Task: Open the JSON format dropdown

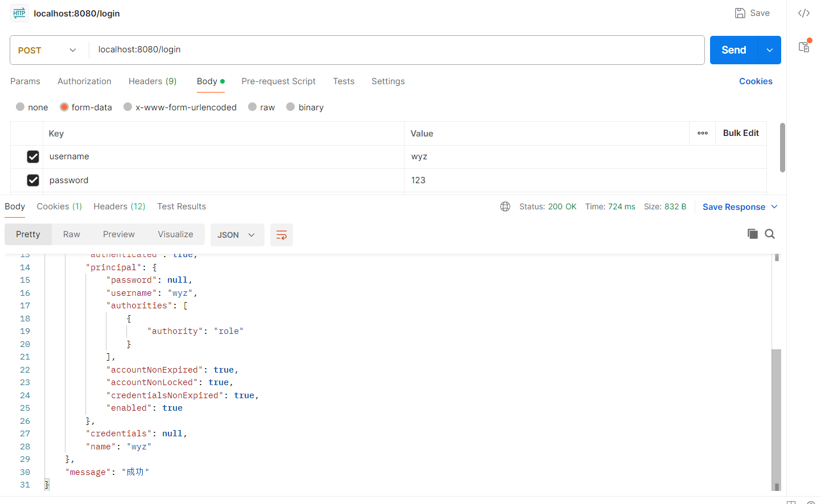Action: point(237,235)
